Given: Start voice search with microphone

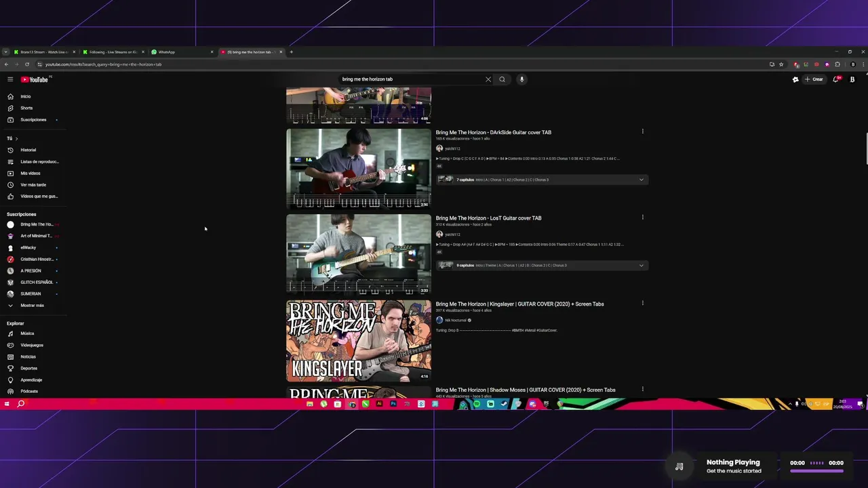Looking at the screenshot, I should 521,79.
